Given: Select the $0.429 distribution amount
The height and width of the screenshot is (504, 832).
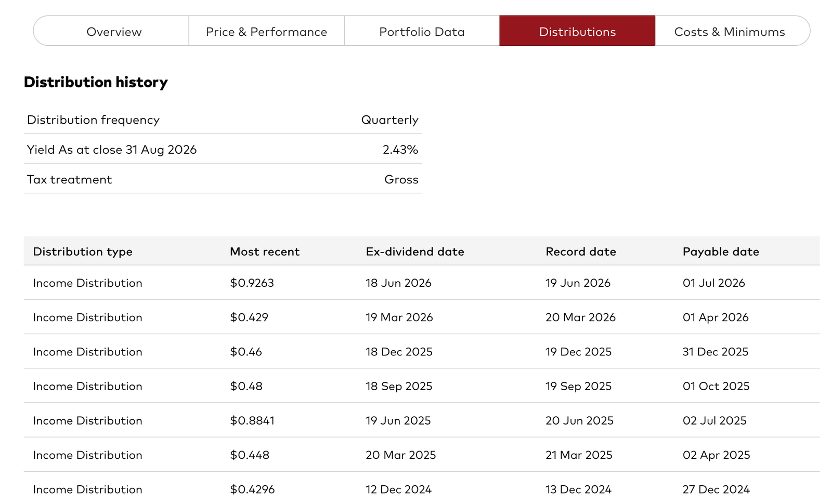Looking at the screenshot, I should click(249, 317).
